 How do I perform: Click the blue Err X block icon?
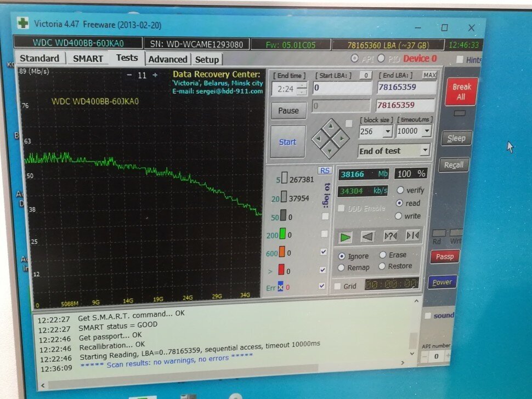281,287
